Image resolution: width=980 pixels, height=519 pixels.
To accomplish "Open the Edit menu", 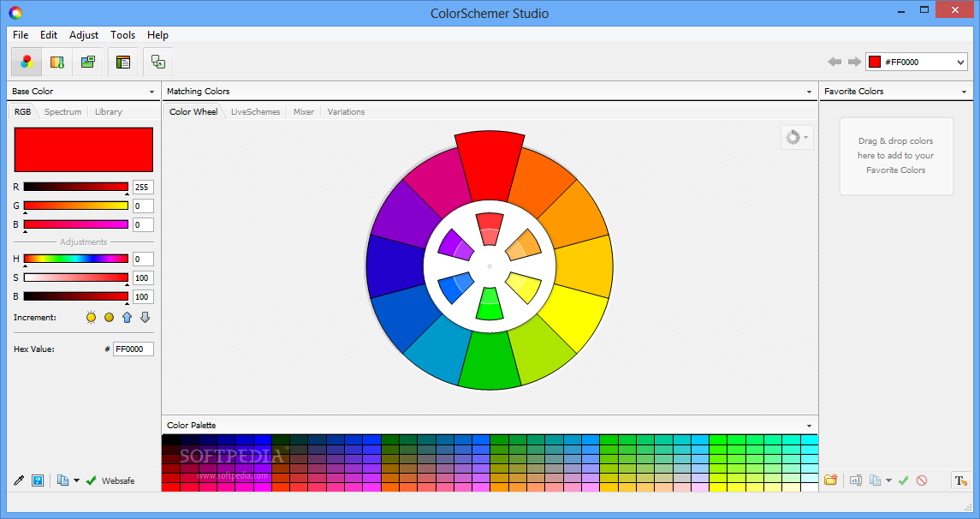I will coord(49,35).
